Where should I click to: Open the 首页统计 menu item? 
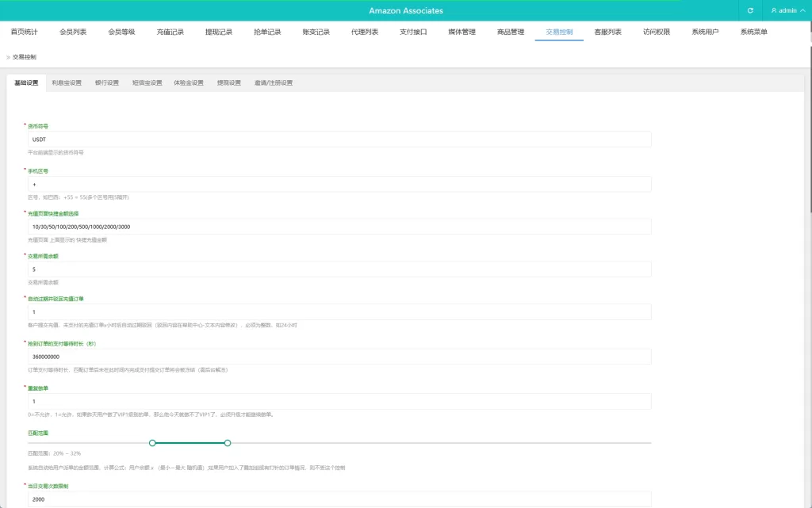click(24, 32)
